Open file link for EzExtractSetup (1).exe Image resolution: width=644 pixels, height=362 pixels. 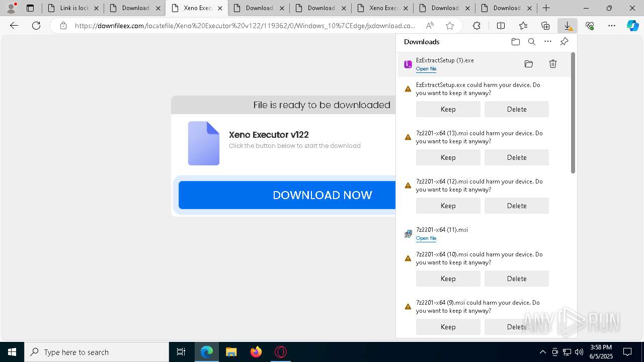(426, 69)
